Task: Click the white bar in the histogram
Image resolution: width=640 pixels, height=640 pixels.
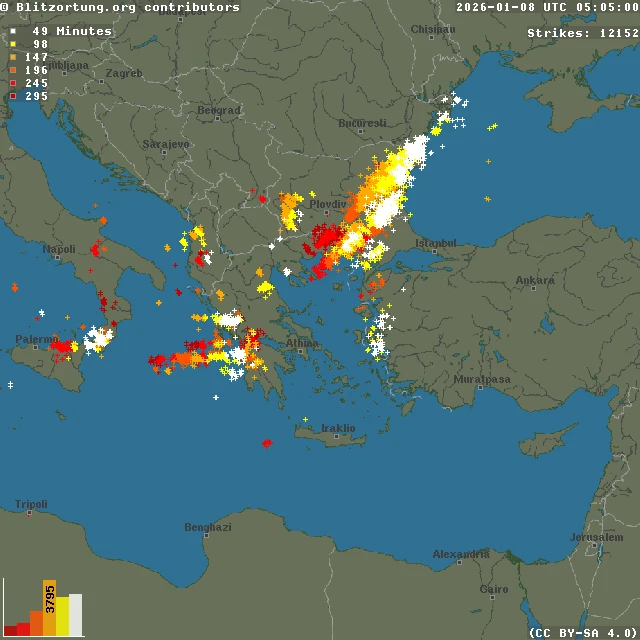Action: coord(76,614)
